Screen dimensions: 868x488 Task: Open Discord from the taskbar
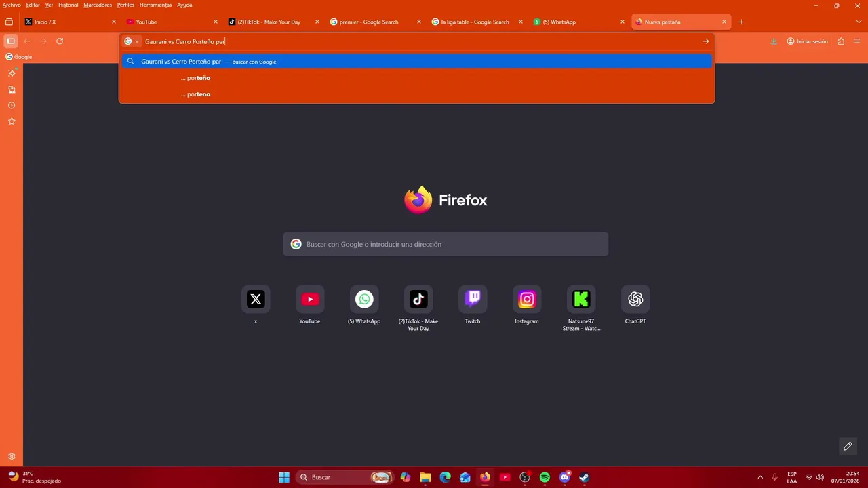565,477
